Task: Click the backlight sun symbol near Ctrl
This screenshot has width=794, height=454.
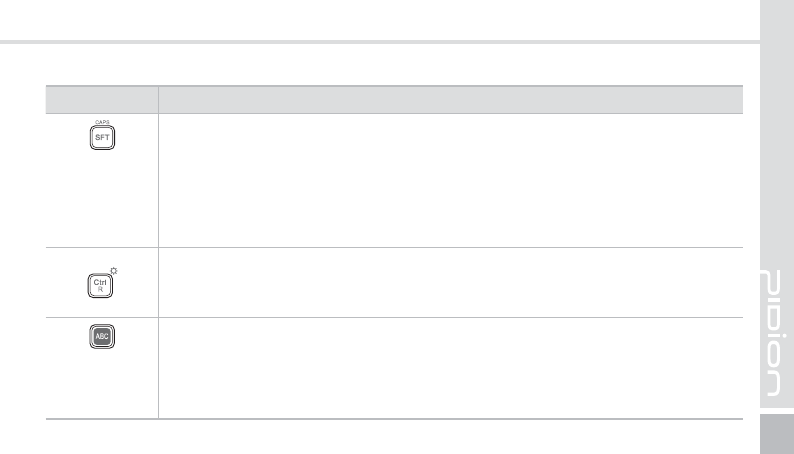Action: coord(113,271)
